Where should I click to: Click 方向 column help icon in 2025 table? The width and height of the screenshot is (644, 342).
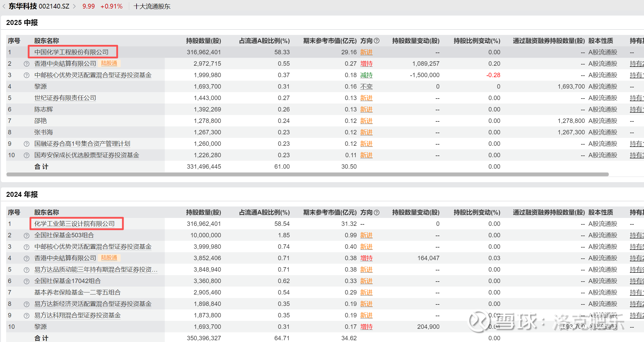point(377,41)
